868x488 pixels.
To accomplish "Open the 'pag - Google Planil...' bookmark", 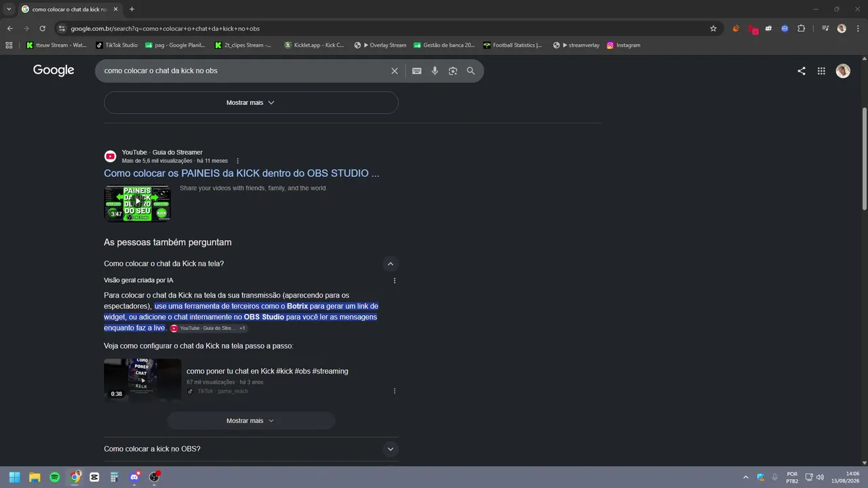I will pyautogui.click(x=175, y=45).
